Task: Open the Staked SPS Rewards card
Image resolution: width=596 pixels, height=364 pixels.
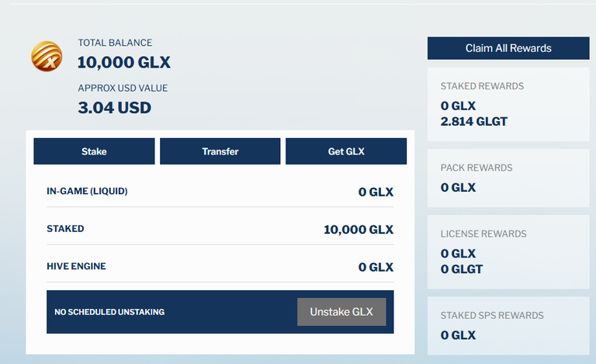Action: (x=508, y=326)
